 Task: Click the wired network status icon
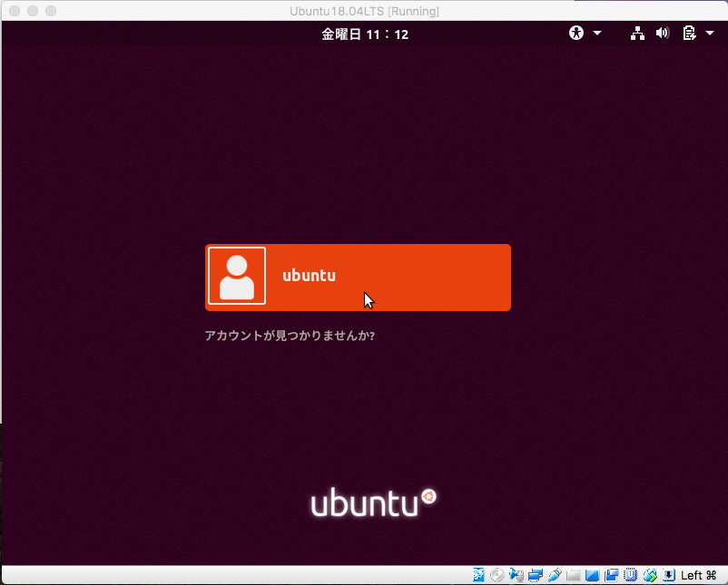[x=637, y=33]
